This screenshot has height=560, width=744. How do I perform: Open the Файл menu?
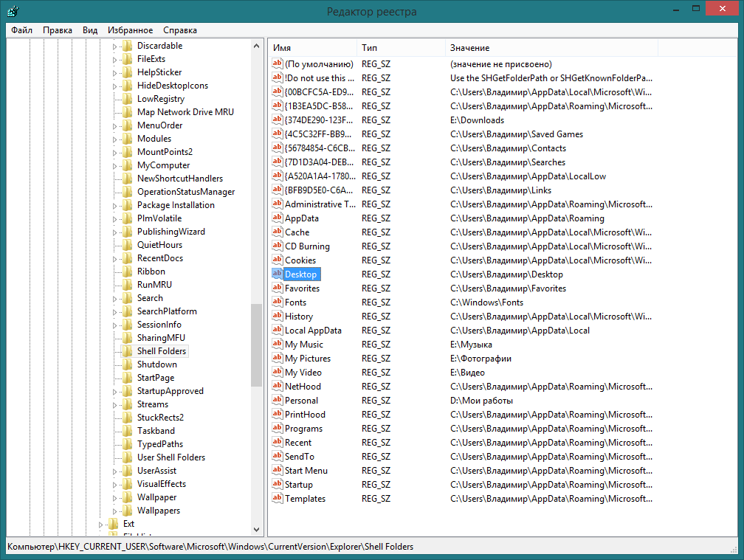(22, 30)
